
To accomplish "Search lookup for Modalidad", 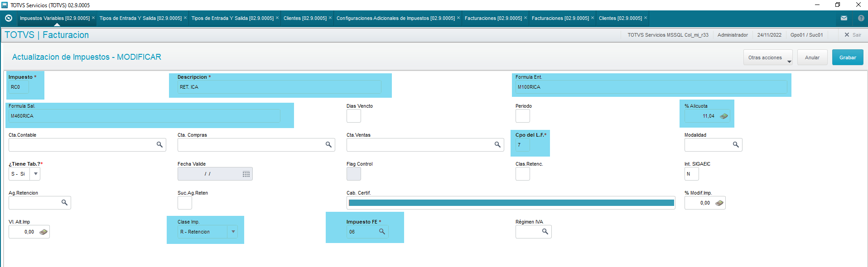I will (x=736, y=145).
